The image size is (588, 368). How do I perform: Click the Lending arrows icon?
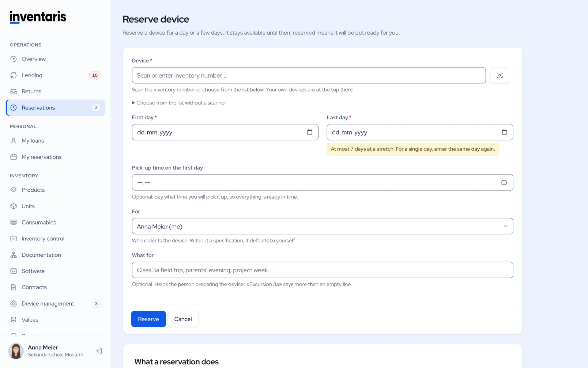(x=13, y=75)
